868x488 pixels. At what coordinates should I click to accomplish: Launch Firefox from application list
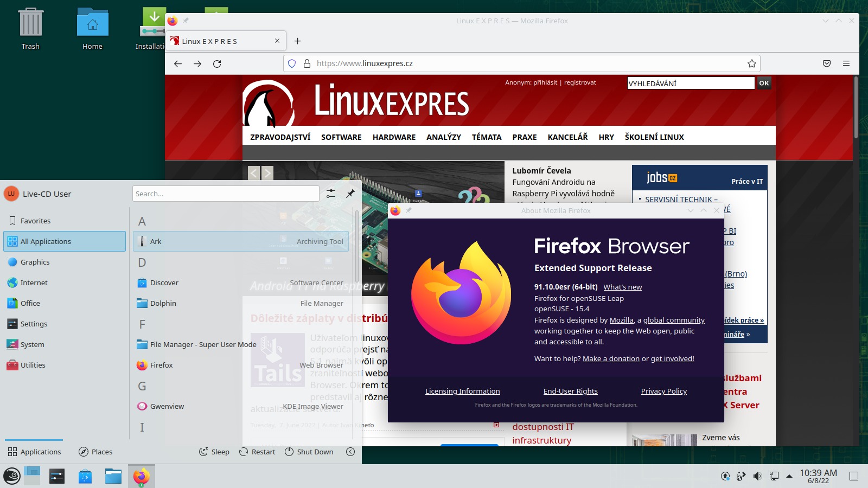pos(241,365)
